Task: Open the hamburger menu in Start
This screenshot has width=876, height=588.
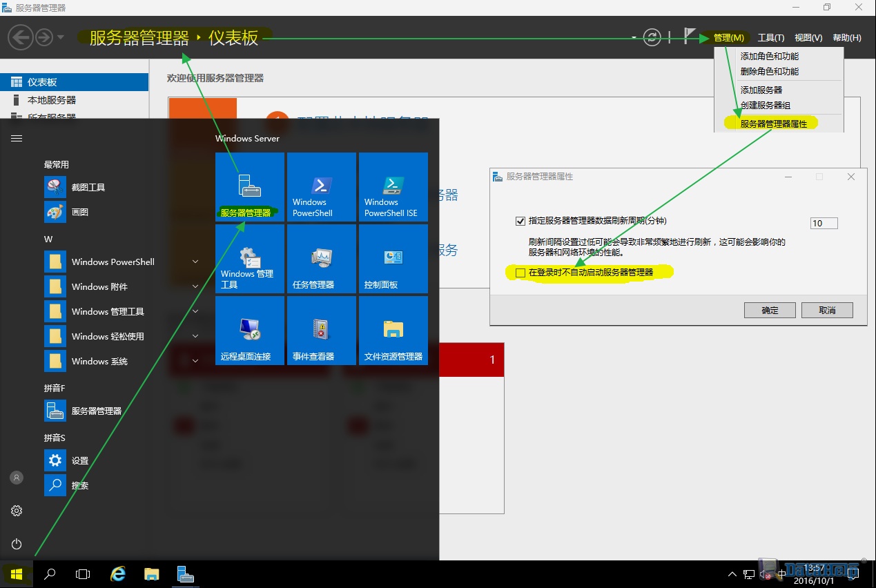Action: pyautogui.click(x=17, y=138)
